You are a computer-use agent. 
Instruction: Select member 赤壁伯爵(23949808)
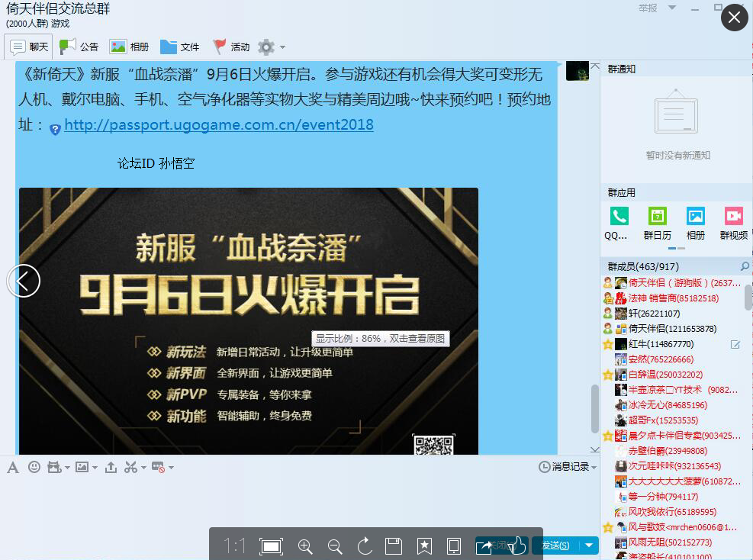672,451
